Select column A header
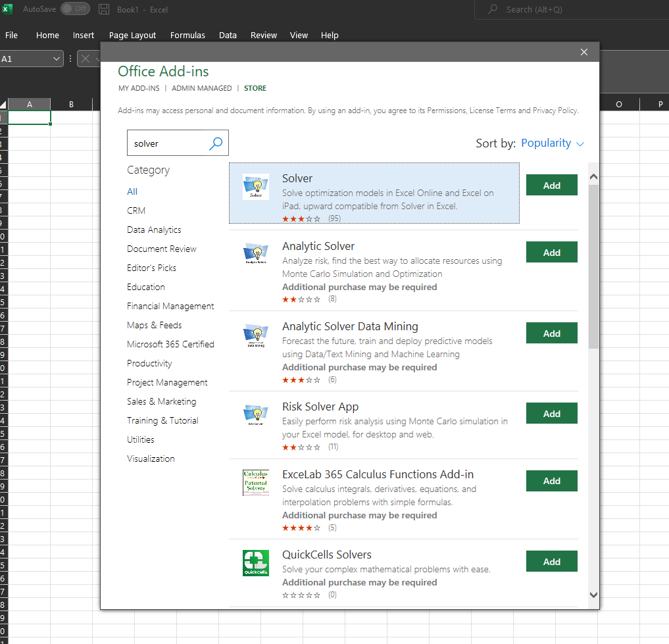The image size is (669, 644). (30, 104)
